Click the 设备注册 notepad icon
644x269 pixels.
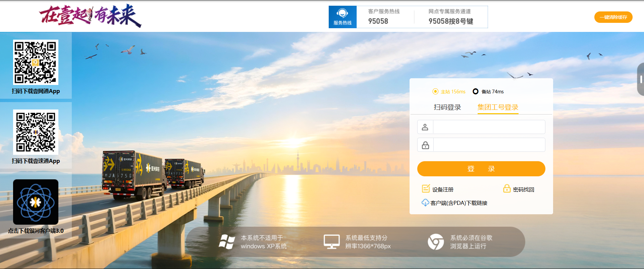point(426,189)
